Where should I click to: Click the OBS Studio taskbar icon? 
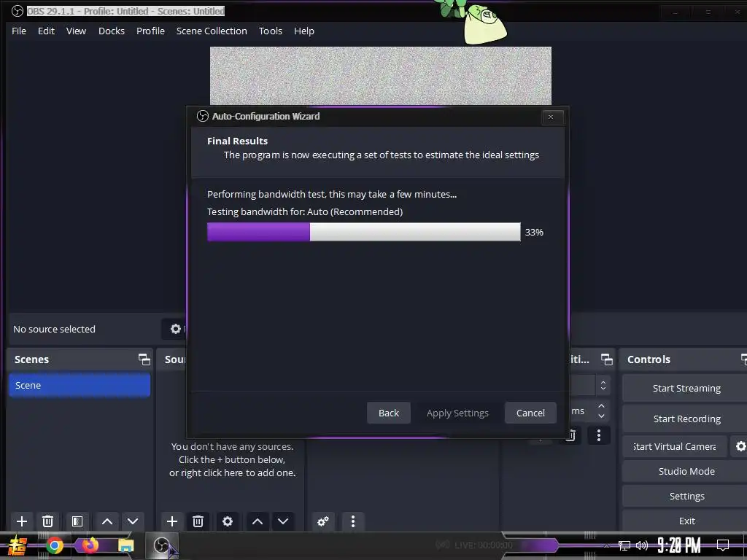coord(161,545)
